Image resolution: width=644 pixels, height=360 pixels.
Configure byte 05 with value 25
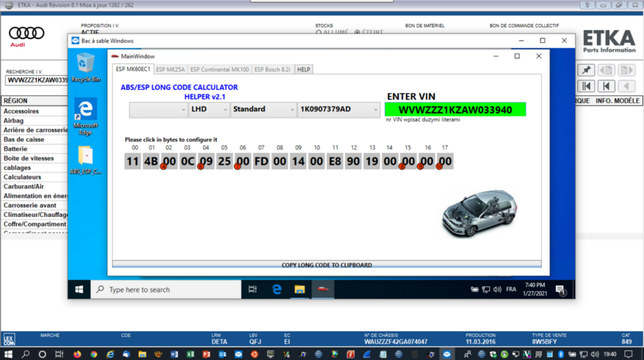pos(224,161)
